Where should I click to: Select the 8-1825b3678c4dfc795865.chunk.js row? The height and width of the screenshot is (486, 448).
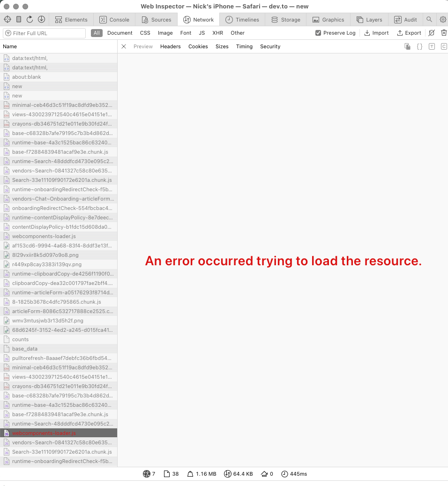59,302
